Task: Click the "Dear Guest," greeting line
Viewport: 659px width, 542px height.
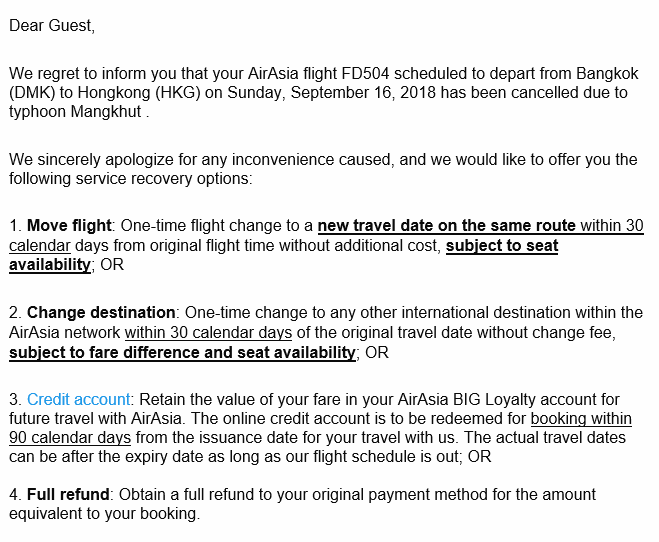Action: point(52,26)
